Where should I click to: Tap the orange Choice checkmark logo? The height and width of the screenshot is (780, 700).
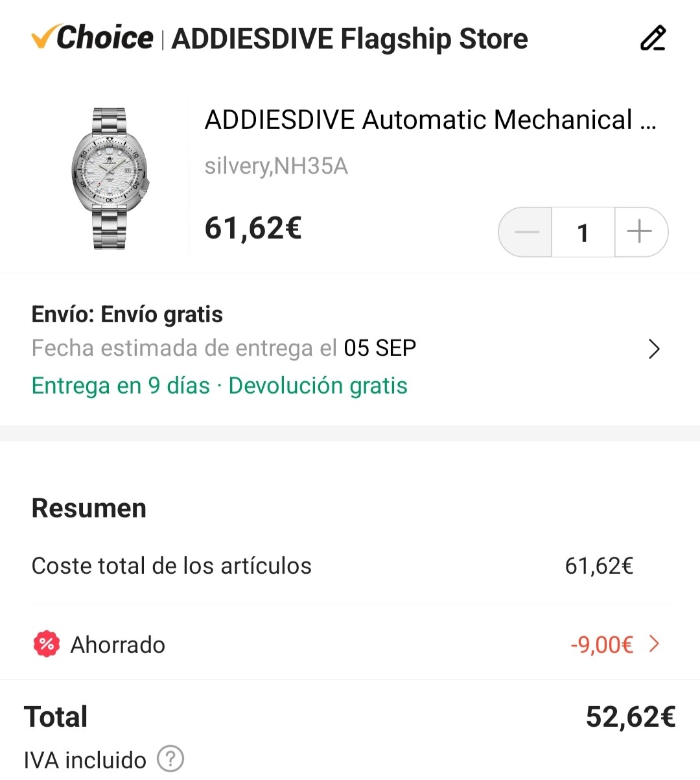[x=45, y=36]
